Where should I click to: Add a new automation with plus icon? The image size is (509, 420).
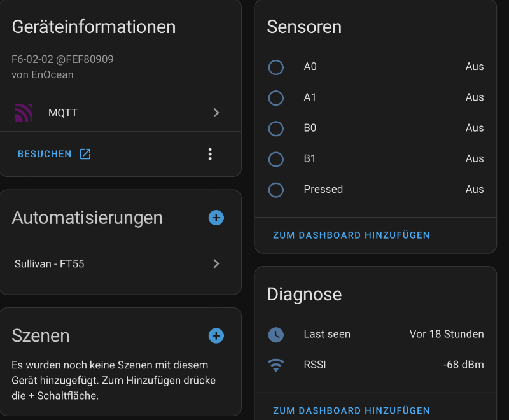[216, 218]
